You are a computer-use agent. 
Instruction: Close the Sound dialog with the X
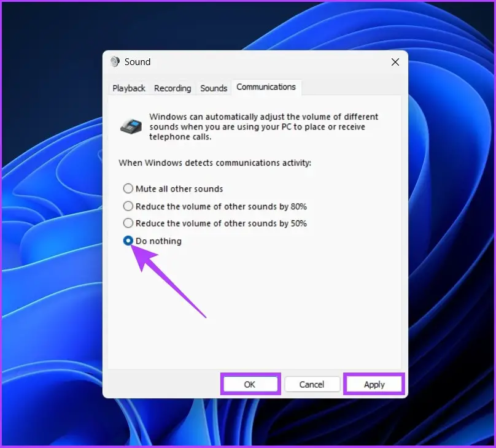395,62
